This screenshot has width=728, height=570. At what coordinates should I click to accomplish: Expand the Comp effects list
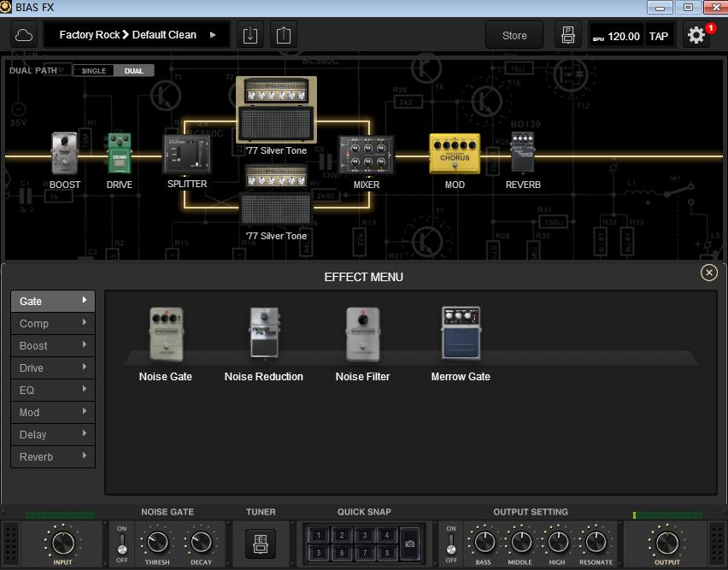pyautogui.click(x=52, y=323)
